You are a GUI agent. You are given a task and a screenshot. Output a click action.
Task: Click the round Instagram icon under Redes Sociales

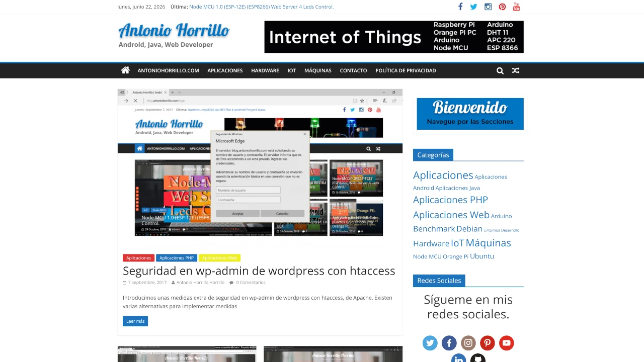pyautogui.click(x=468, y=343)
